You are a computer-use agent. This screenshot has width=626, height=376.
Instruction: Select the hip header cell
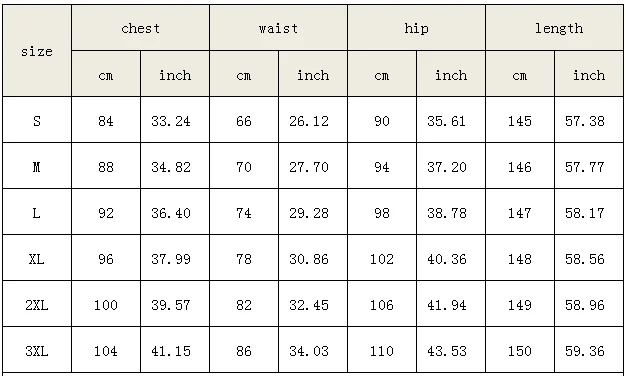coord(416,28)
